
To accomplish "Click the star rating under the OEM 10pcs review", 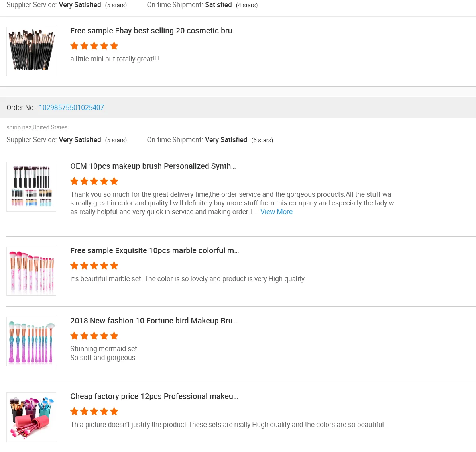I will (x=94, y=181).
